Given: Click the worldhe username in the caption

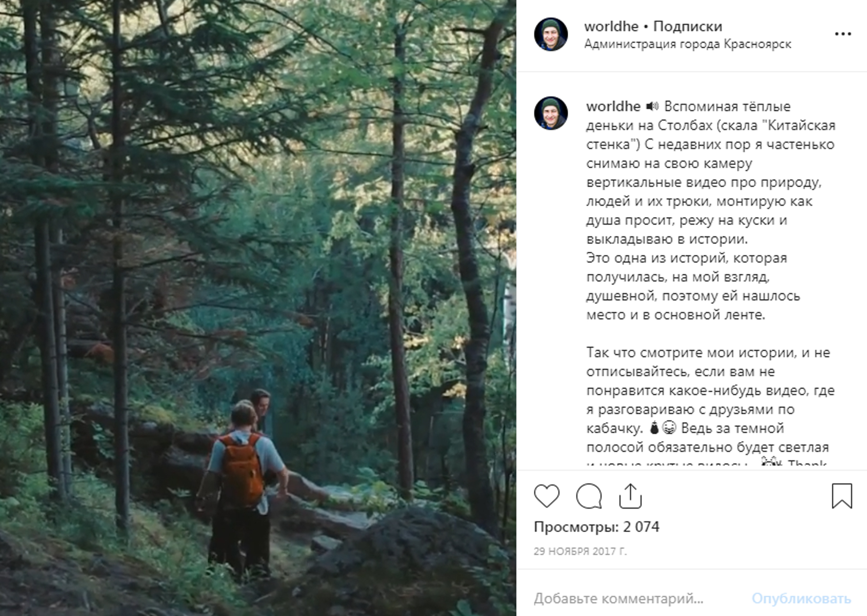Looking at the screenshot, I should (613, 106).
